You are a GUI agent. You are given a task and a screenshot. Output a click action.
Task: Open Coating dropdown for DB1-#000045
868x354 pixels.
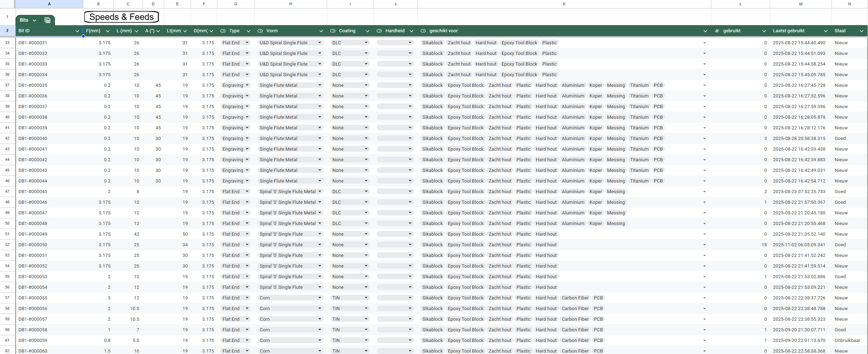pos(366,191)
